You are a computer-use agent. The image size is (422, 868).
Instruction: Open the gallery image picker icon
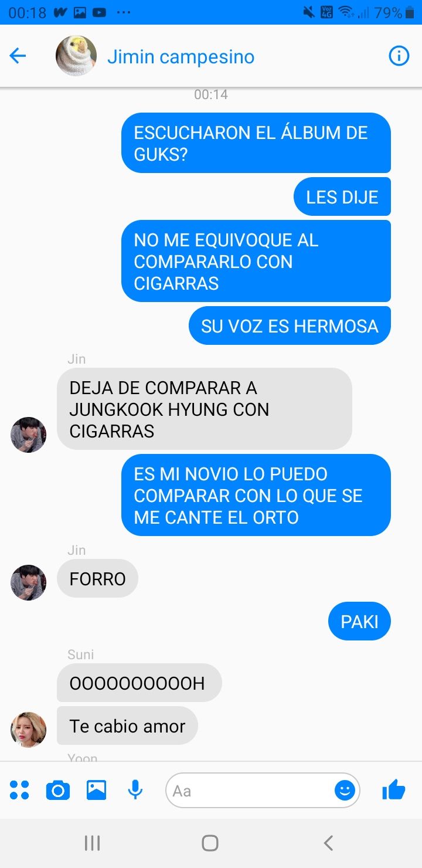[97, 791]
